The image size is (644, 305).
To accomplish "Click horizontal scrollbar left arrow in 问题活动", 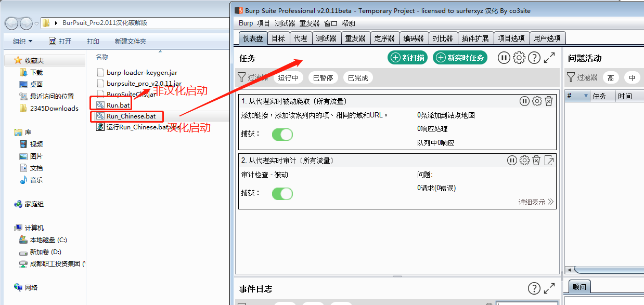I will 570,270.
